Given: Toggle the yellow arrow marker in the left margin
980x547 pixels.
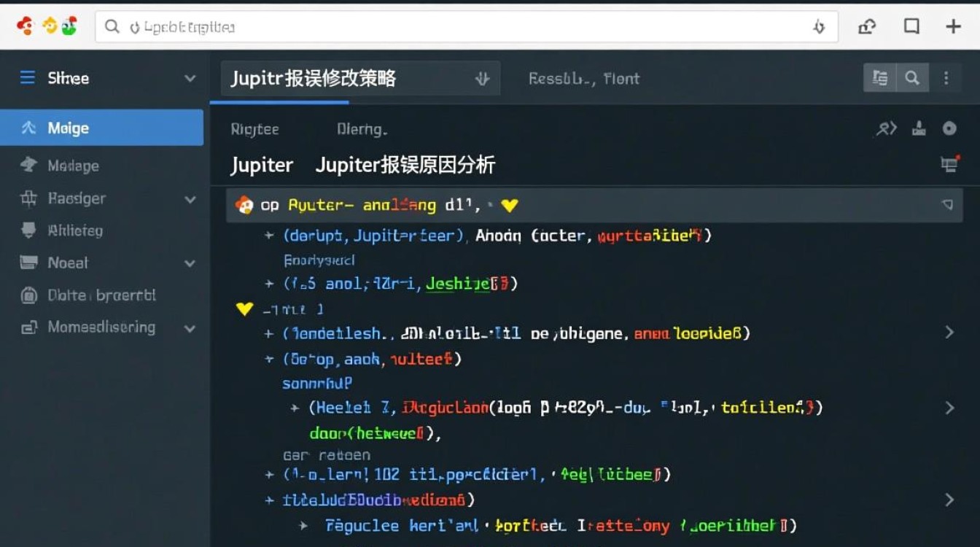Looking at the screenshot, I should [245, 309].
